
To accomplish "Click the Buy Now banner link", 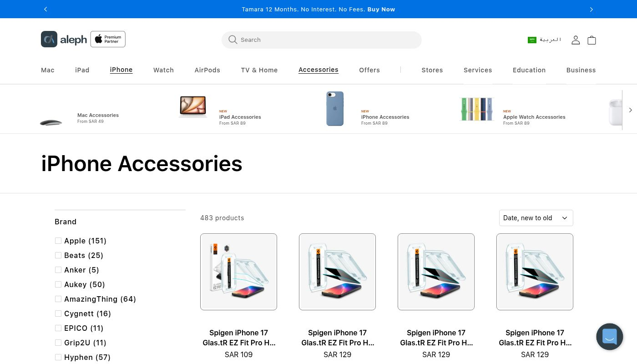I will click(381, 9).
